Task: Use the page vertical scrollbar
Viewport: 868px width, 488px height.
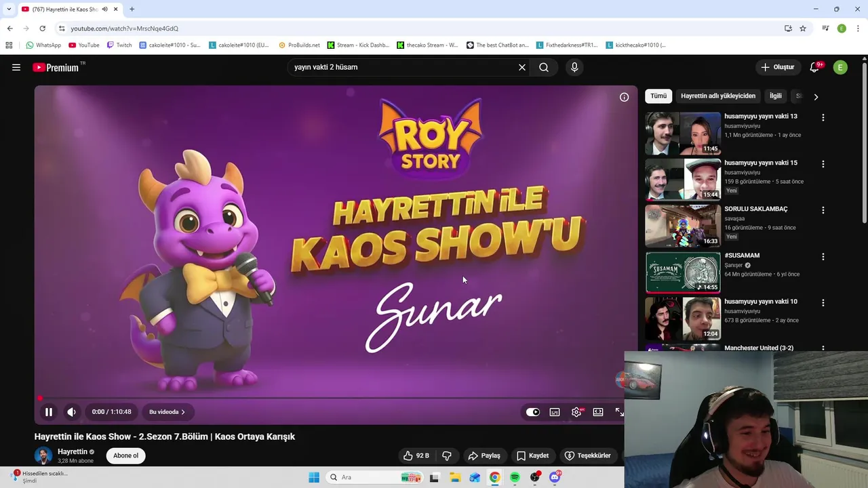Action: coord(865,142)
